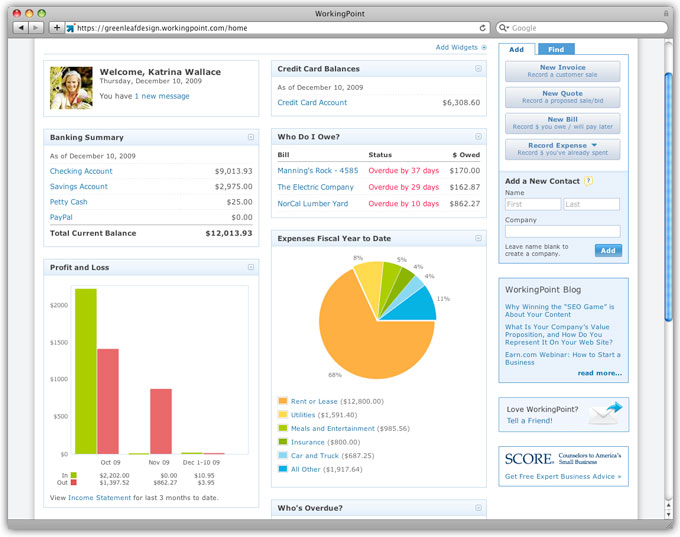Collapse the Profit and Loss widget

(x=251, y=267)
